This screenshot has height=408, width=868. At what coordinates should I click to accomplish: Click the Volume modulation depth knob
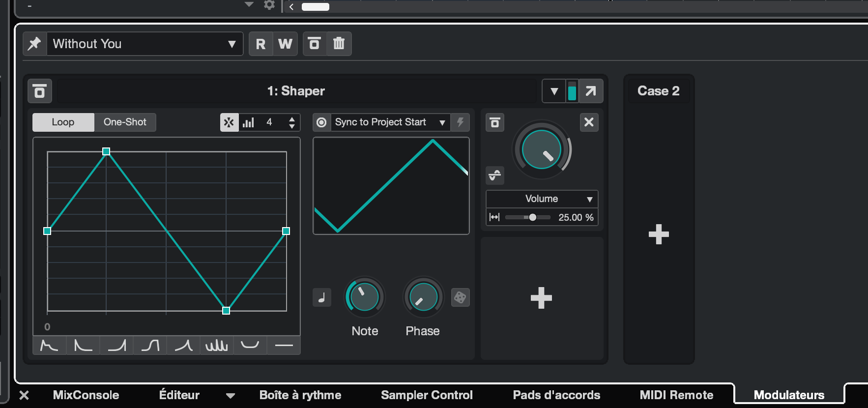tap(542, 150)
